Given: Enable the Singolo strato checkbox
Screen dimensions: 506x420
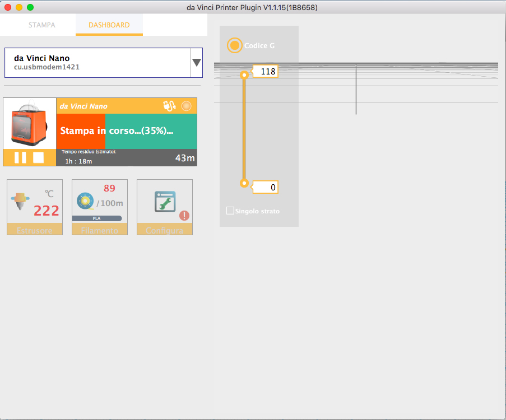Looking at the screenshot, I should [x=230, y=211].
